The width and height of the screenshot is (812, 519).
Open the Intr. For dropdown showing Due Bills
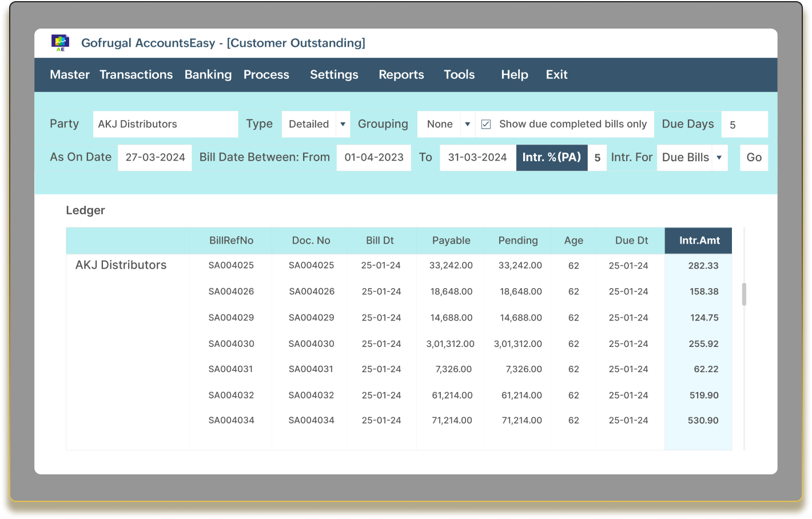tap(719, 157)
